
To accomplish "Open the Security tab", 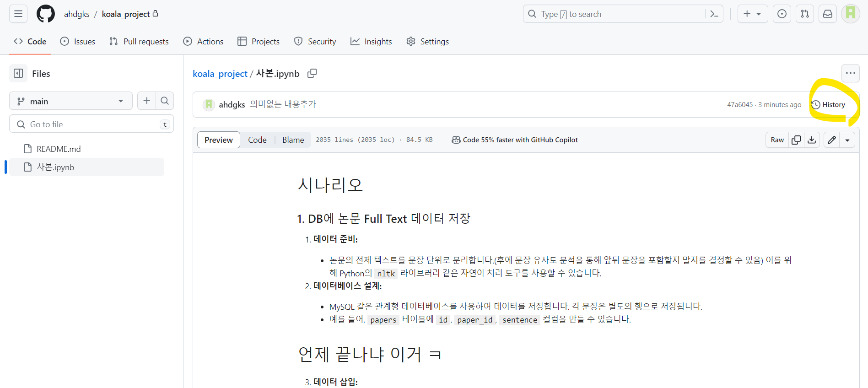I will [x=315, y=42].
